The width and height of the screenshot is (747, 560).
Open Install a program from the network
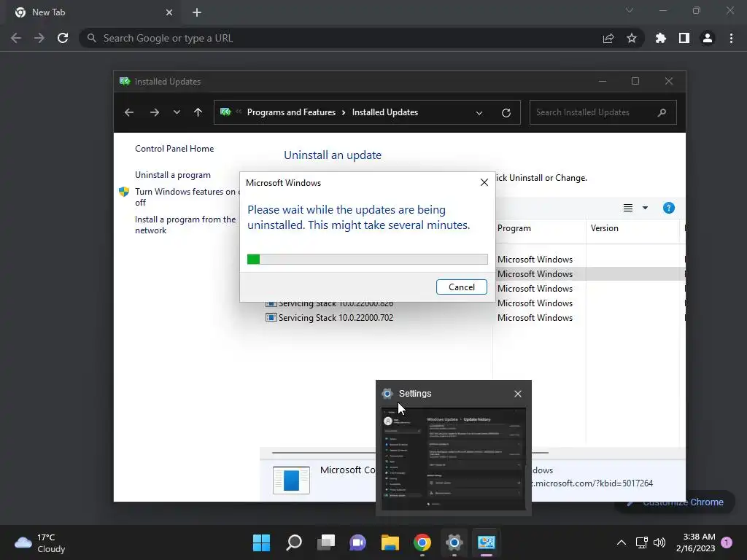(x=185, y=225)
